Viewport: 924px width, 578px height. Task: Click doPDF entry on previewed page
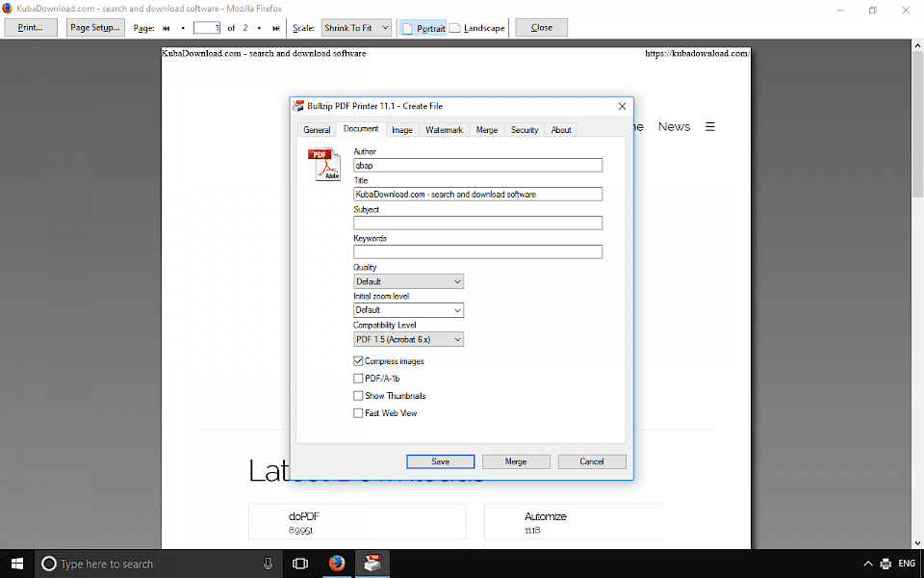357,521
